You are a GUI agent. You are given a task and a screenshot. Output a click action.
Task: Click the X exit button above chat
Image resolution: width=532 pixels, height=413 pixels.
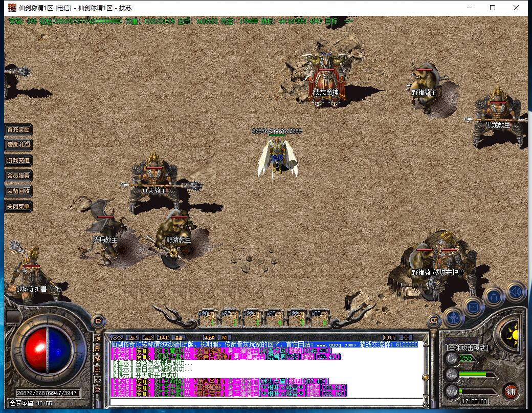pyautogui.click(x=406, y=337)
